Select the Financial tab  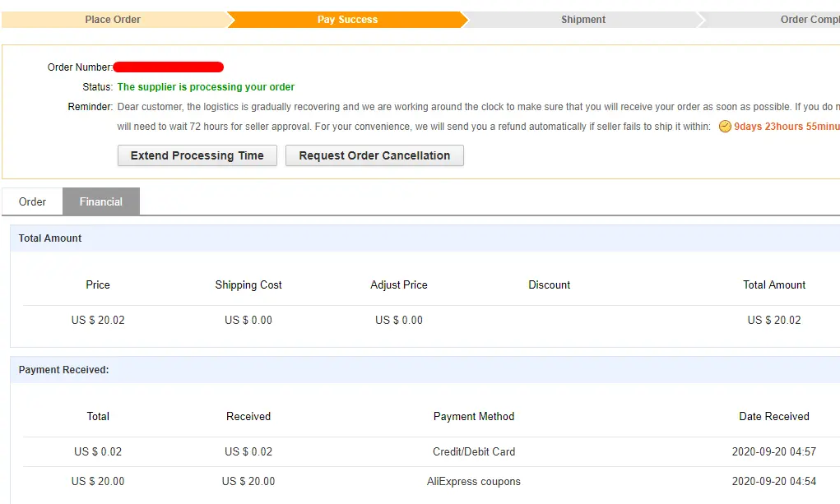coord(101,201)
